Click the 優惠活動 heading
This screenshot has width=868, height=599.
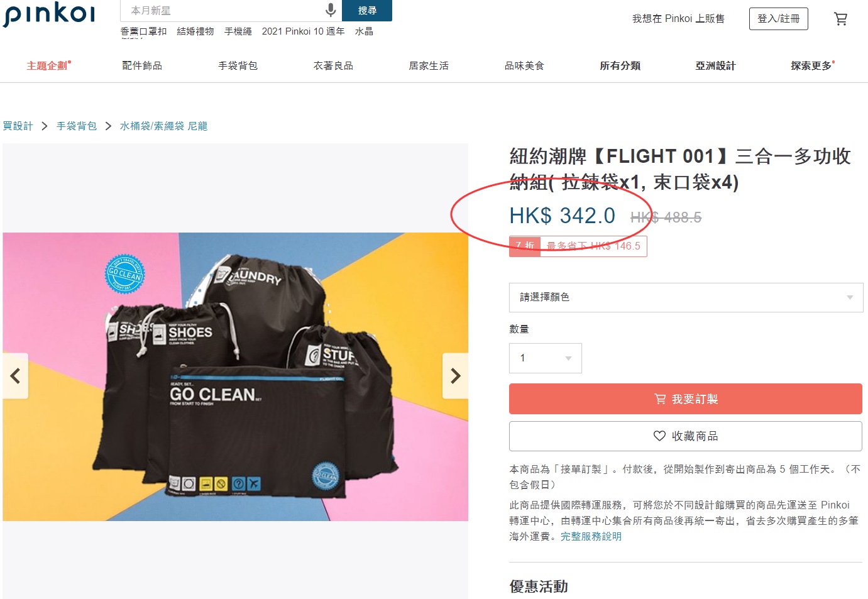(539, 586)
